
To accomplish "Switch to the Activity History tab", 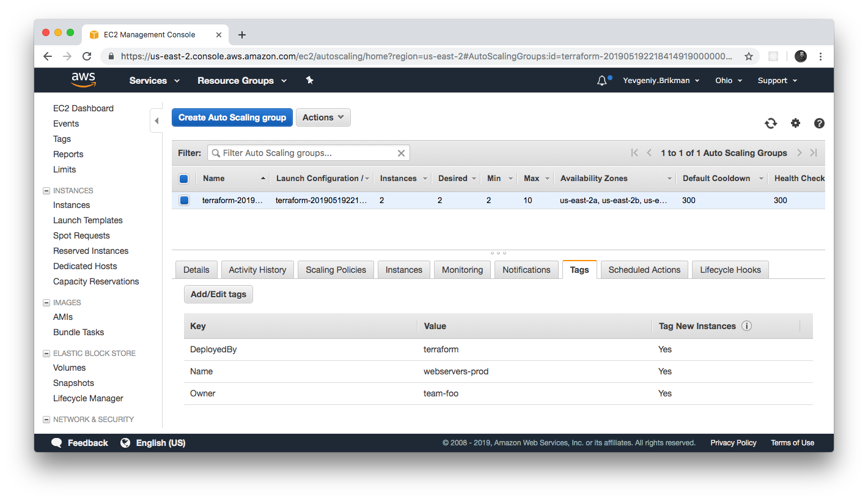I will click(257, 270).
